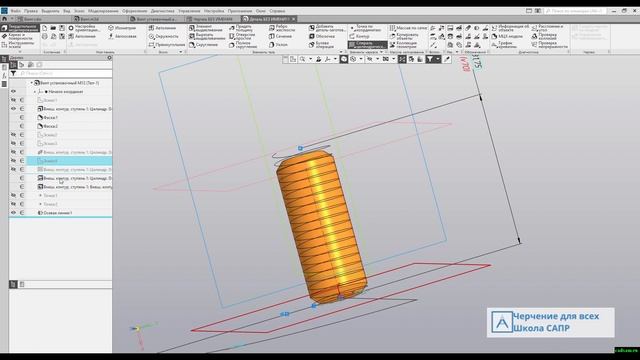Choose the Оболочка shell command
Image resolution: width=640 pixels, height=360 pixels.
point(322,36)
